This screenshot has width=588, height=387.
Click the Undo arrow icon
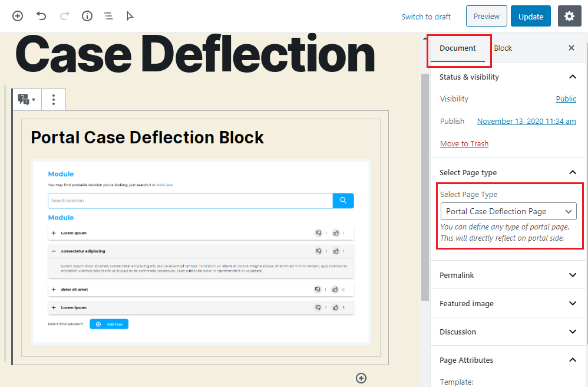[41, 16]
